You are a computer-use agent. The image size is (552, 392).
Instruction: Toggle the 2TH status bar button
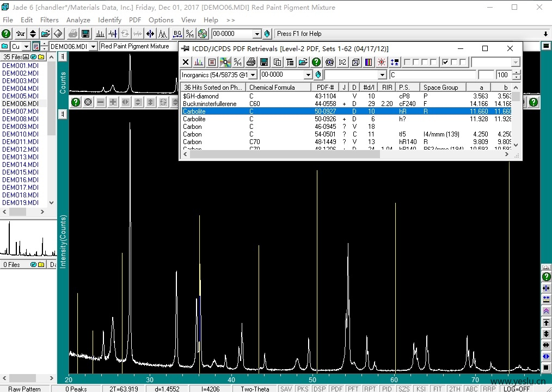point(455,389)
